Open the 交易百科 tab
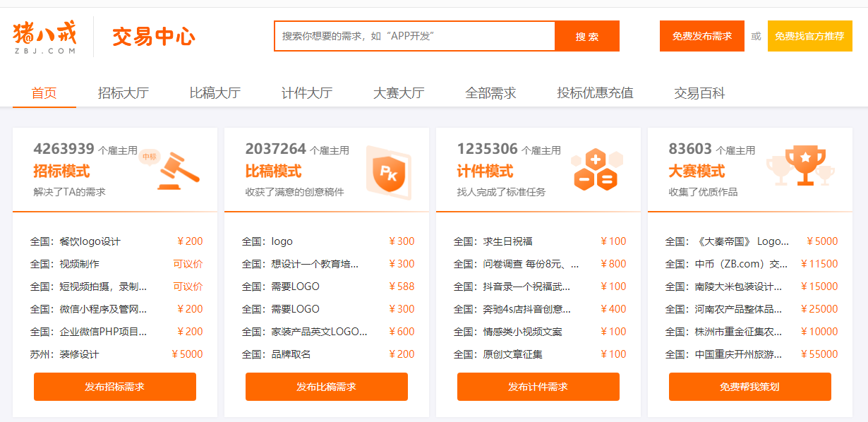868x422 pixels. (699, 93)
